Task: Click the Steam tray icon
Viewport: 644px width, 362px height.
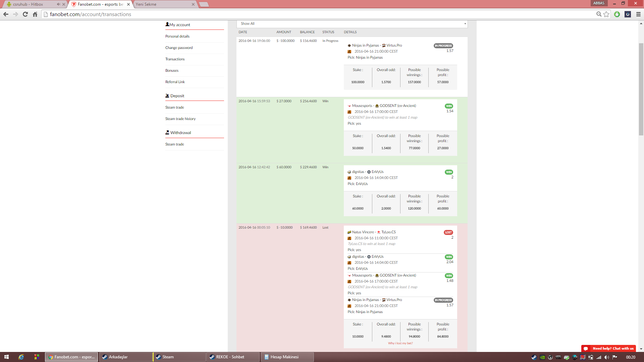Action: pyautogui.click(x=534, y=357)
